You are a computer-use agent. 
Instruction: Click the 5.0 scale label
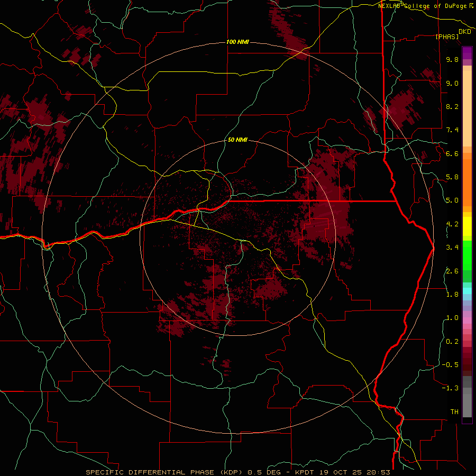point(452,200)
